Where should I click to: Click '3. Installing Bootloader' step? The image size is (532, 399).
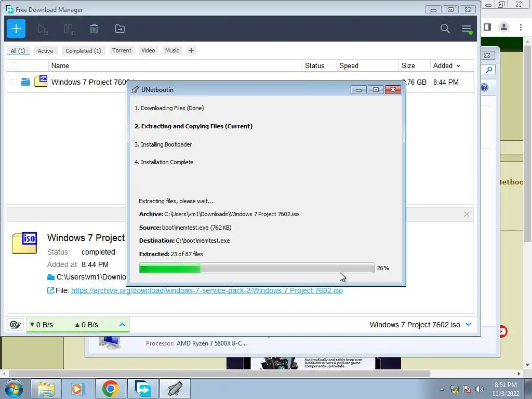(163, 144)
